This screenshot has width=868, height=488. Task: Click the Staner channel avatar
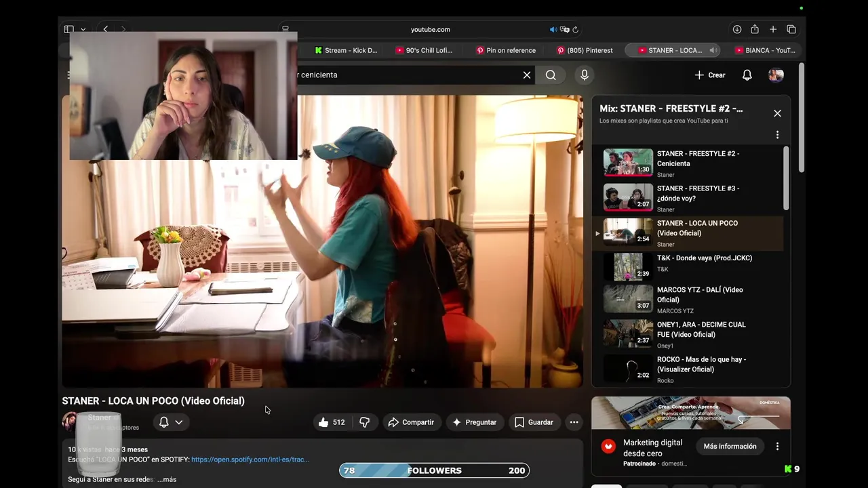70,422
